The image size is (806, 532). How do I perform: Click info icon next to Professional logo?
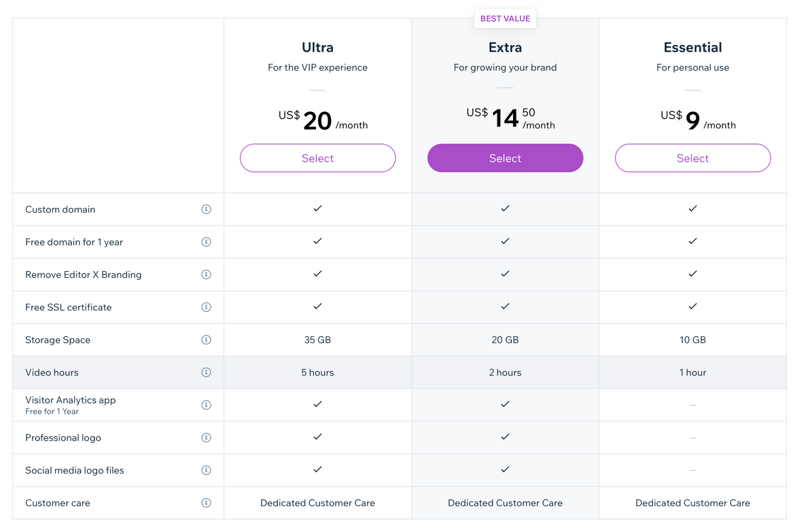pos(206,438)
